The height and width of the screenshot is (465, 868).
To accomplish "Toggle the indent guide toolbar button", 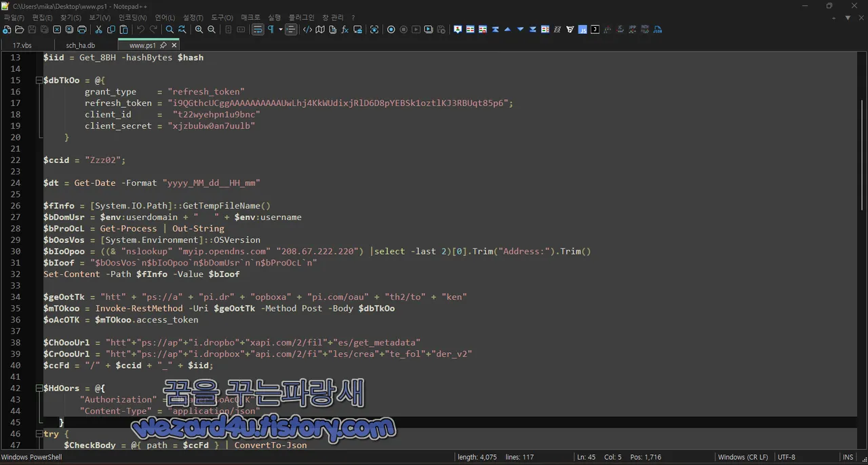I will pos(291,30).
